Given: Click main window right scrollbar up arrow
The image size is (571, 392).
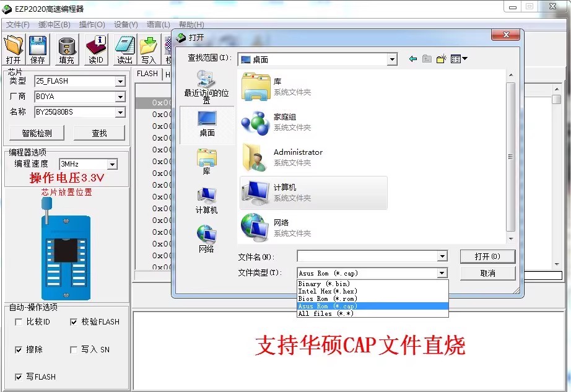Looking at the screenshot, I should (556, 89).
